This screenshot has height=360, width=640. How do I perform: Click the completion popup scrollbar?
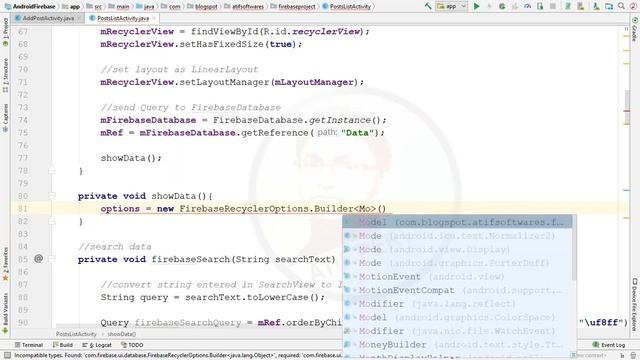coord(574,247)
